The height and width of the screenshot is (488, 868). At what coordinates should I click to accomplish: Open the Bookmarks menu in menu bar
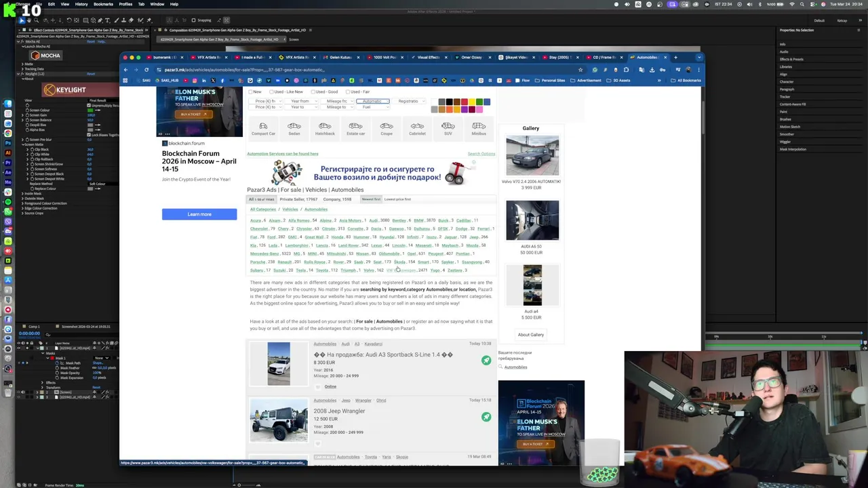click(103, 4)
